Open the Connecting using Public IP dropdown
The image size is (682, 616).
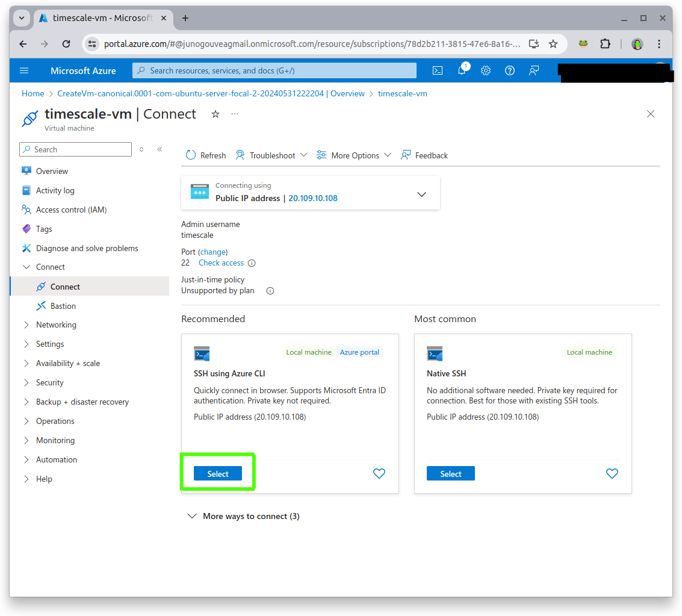coord(421,194)
